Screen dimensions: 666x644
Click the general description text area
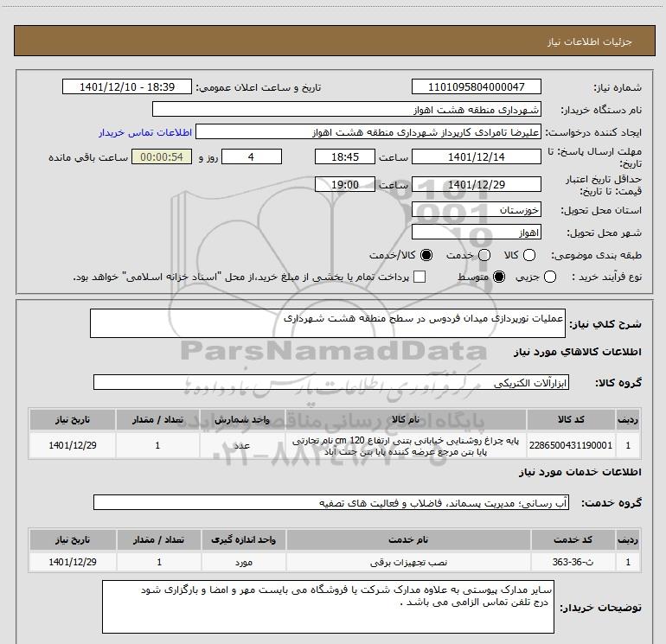tap(328, 323)
